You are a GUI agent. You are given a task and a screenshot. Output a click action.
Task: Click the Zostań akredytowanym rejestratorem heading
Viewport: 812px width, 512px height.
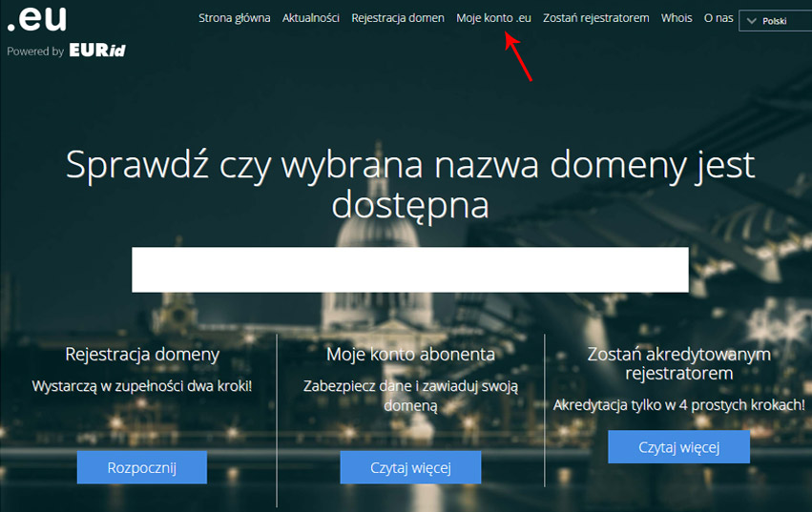pyautogui.click(x=678, y=363)
